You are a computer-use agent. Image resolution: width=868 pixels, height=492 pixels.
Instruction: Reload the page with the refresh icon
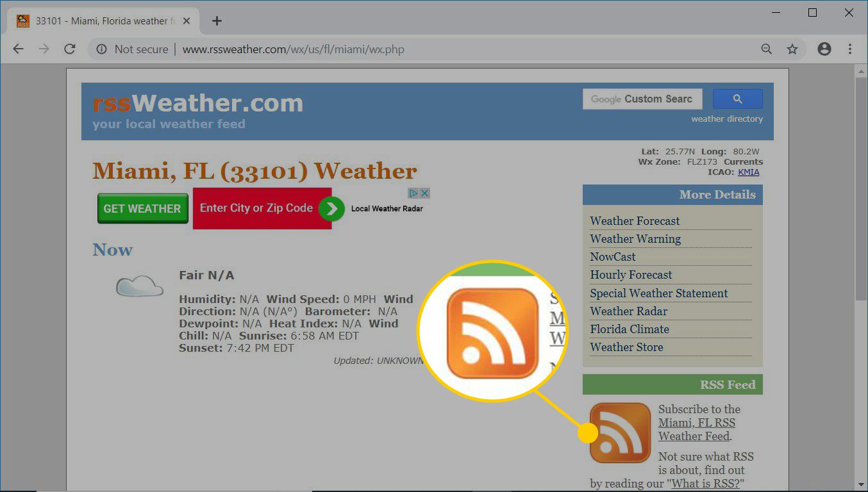point(70,49)
